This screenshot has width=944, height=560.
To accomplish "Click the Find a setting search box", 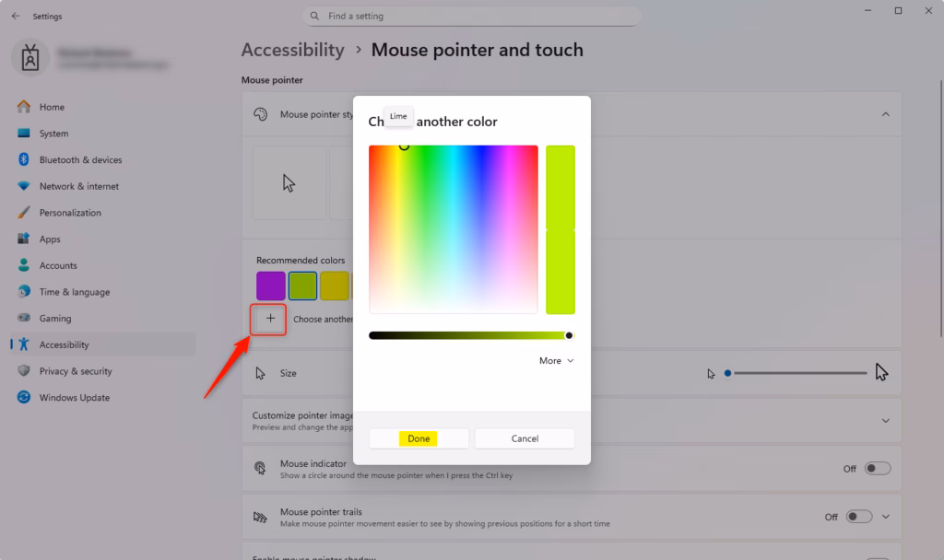I will click(471, 16).
